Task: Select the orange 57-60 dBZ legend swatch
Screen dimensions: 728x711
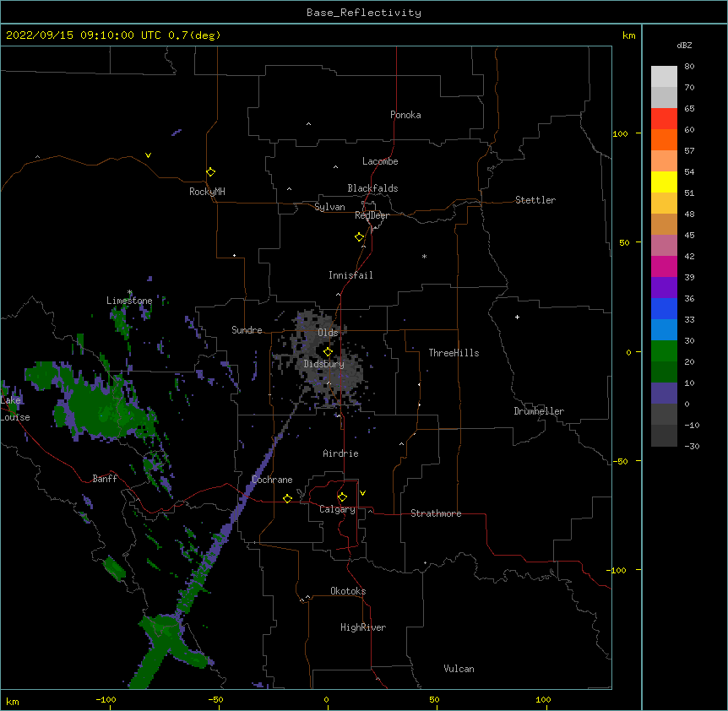Action: pos(664,139)
